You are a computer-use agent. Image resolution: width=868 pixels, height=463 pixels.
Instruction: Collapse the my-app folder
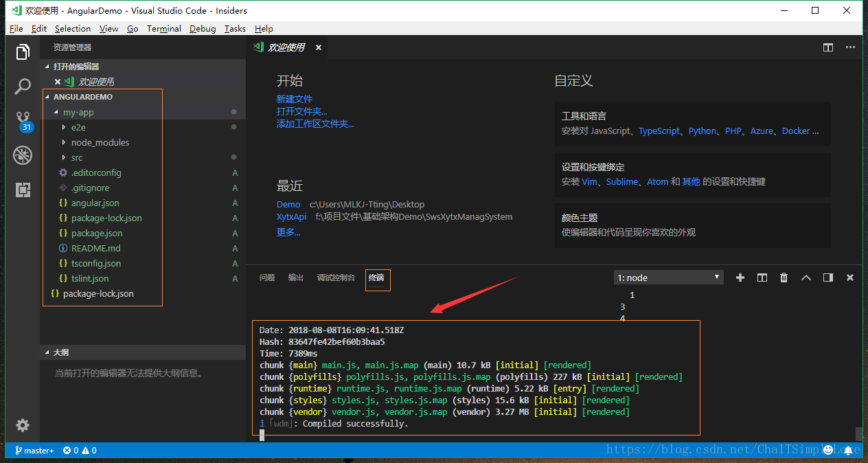[x=143, y=112]
